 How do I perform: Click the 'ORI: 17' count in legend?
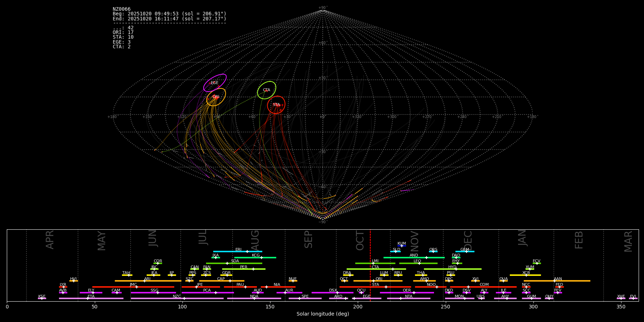(x=123, y=32)
